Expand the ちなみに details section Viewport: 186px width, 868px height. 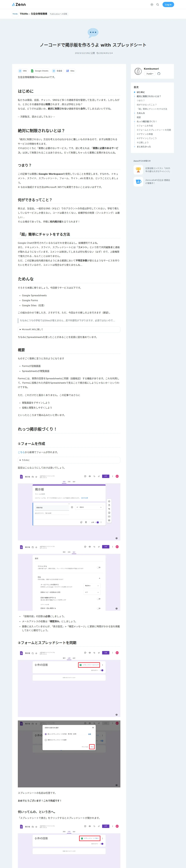69,460
